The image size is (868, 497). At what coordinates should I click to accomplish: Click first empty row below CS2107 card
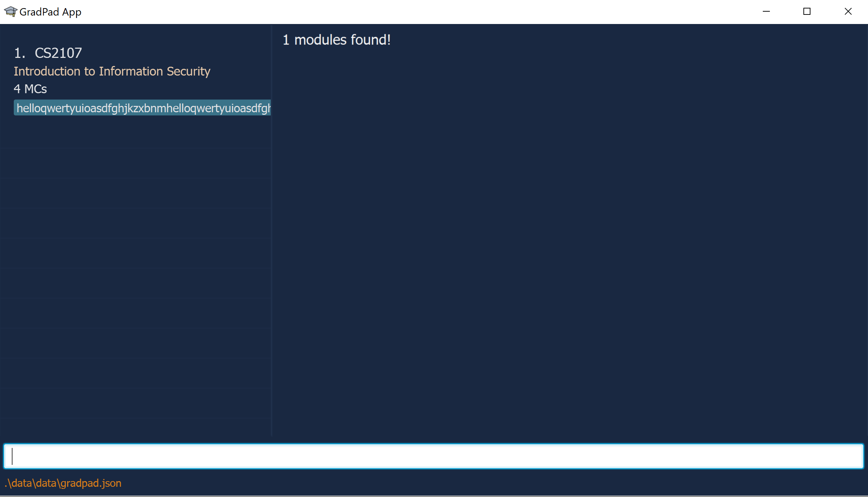[x=136, y=163]
